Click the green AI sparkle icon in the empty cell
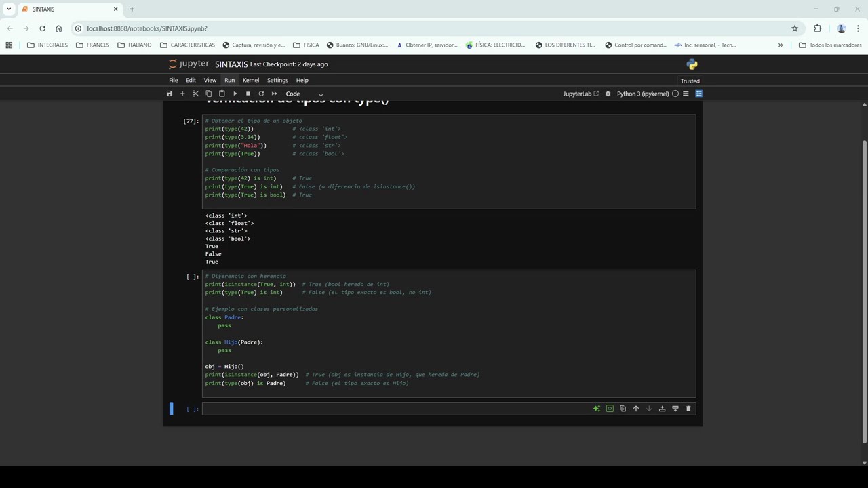Image resolution: width=868 pixels, height=488 pixels. [x=596, y=409]
